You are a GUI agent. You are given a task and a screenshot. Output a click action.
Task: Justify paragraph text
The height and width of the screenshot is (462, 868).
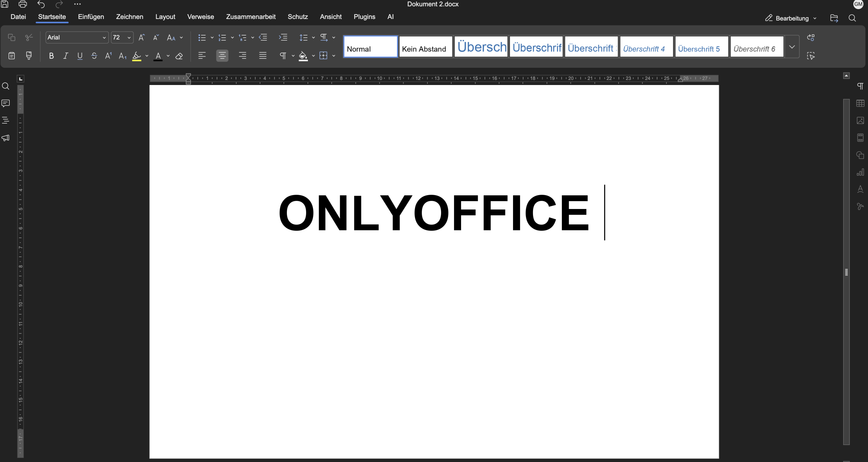point(263,56)
